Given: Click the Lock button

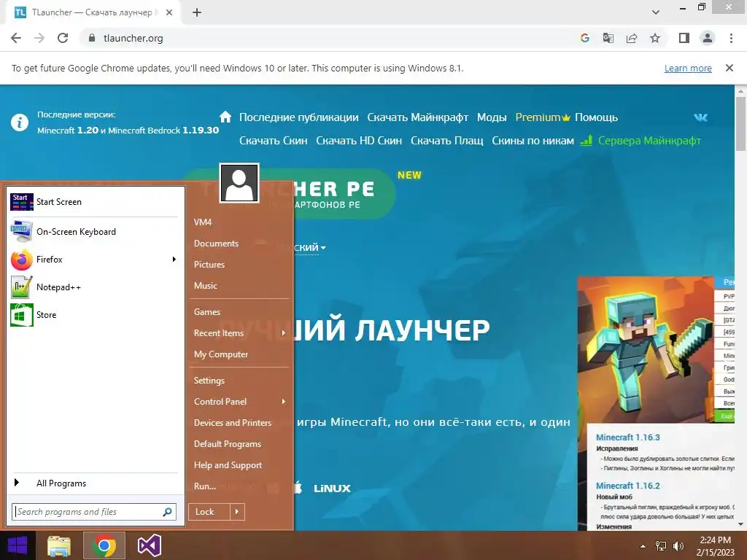Looking at the screenshot, I should pos(209,512).
